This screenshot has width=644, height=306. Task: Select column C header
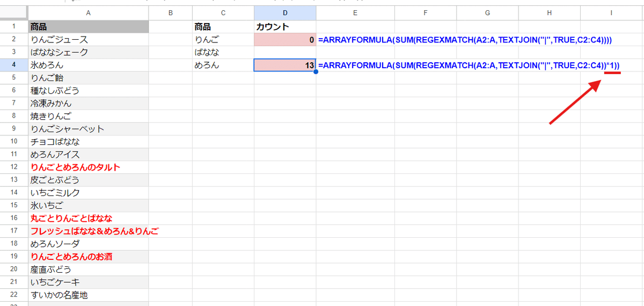click(x=223, y=12)
